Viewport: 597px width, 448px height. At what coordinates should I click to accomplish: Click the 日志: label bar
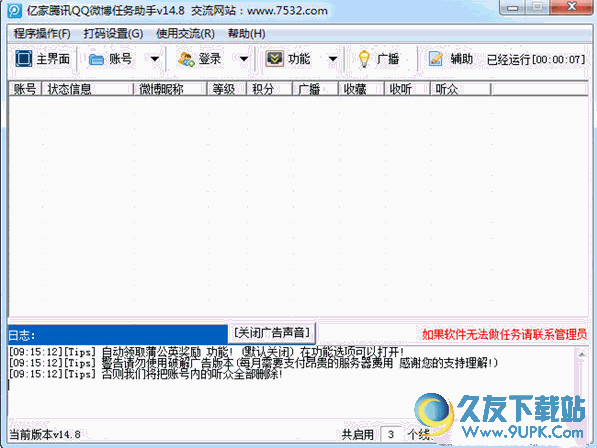click(x=118, y=335)
